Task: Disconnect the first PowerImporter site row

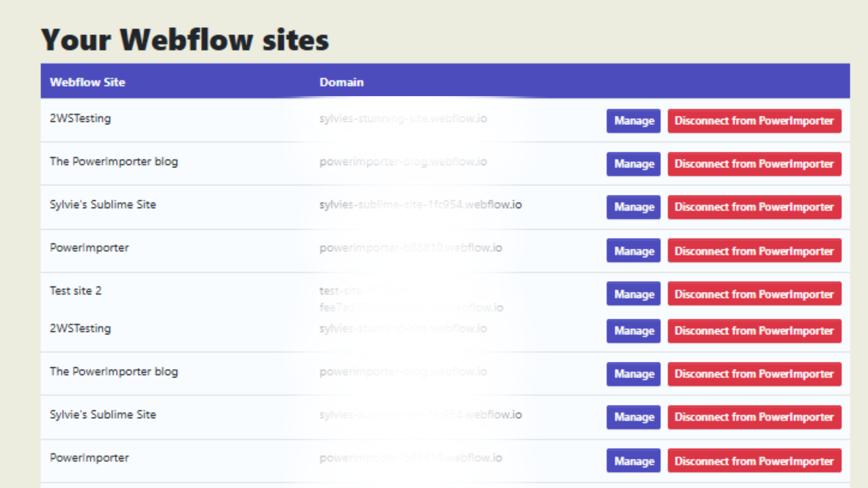Action: pyautogui.click(x=754, y=251)
